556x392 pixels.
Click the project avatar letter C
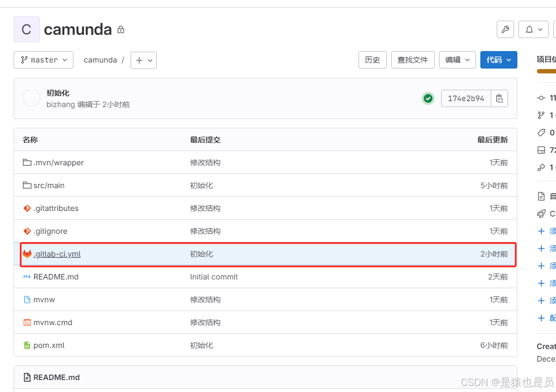[26, 29]
